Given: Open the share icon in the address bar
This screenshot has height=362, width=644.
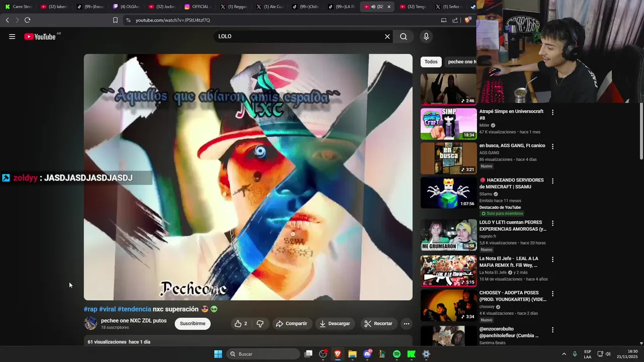Looking at the screenshot, I should [455, 20].
